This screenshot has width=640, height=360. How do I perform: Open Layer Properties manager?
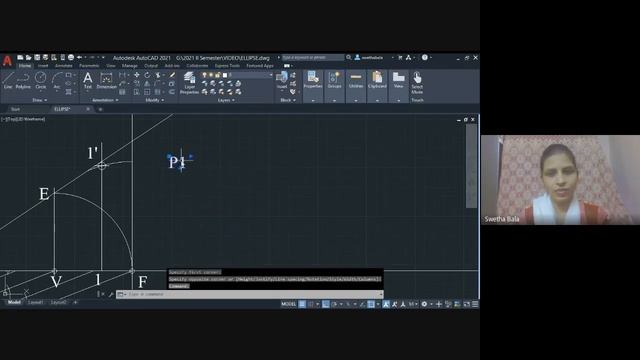point(189,83)
